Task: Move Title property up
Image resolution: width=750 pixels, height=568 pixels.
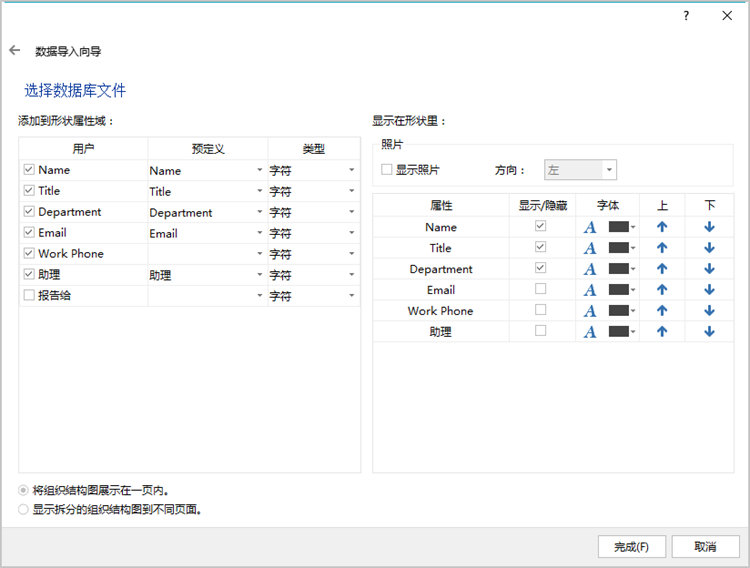Action: pos(662,248)
